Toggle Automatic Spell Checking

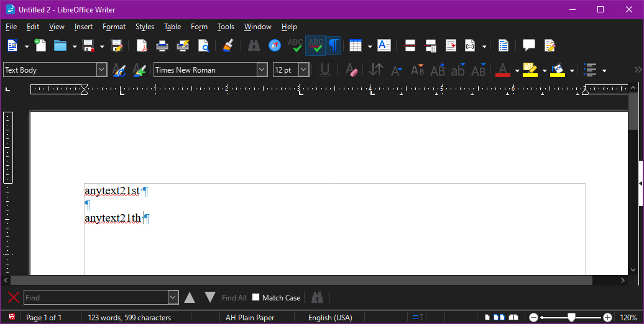[315, 45]
